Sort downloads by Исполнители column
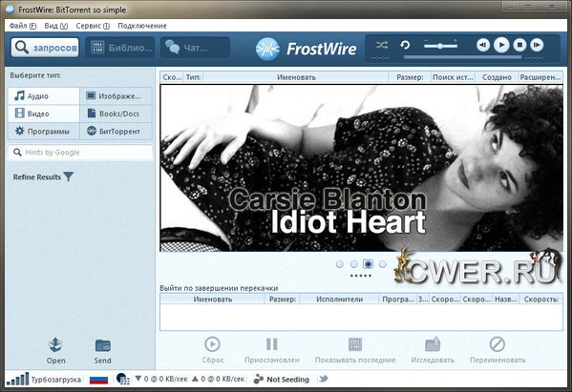572x392 pixels. (339, 299)
